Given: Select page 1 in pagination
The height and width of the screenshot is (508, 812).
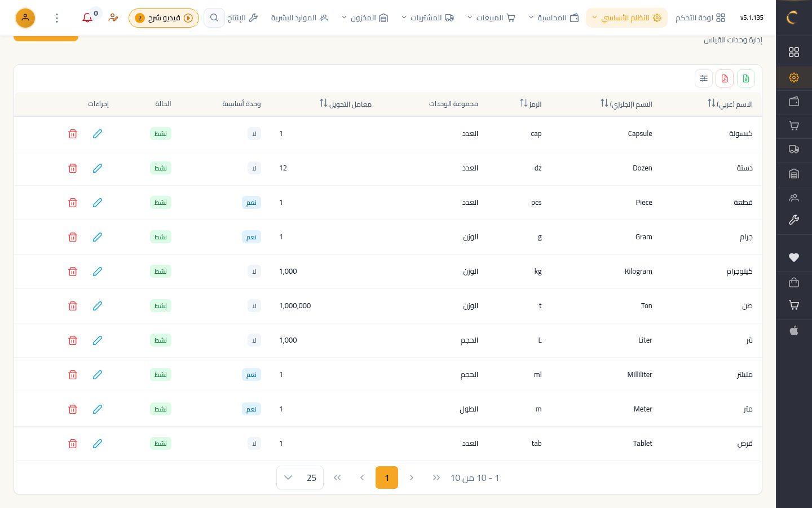Looking at the screenshot, I should [x=387, y=478].
